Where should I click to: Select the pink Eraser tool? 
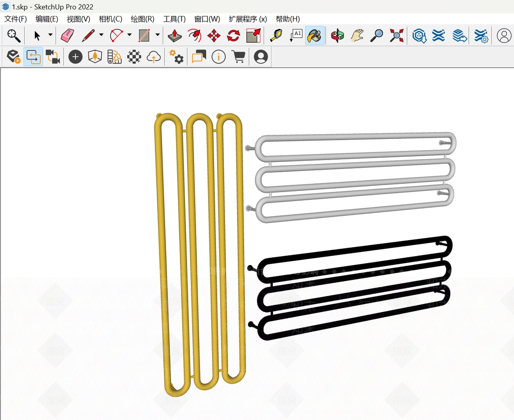(67, 36)
